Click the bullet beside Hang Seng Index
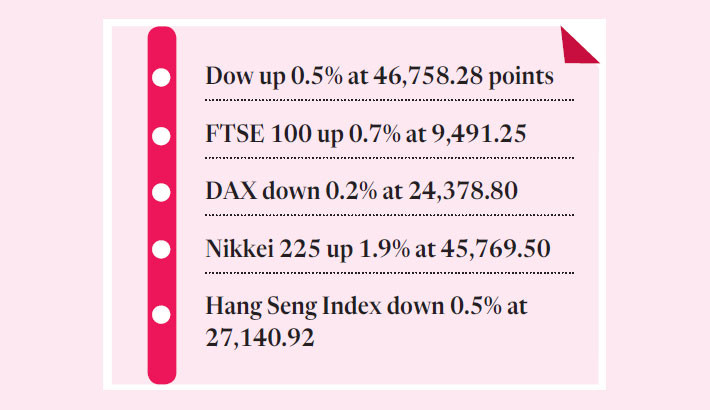 pos(161,315)
